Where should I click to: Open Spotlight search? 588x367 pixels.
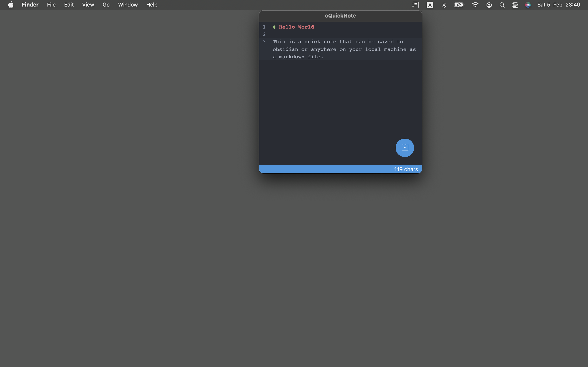click(x=502, y=5)
